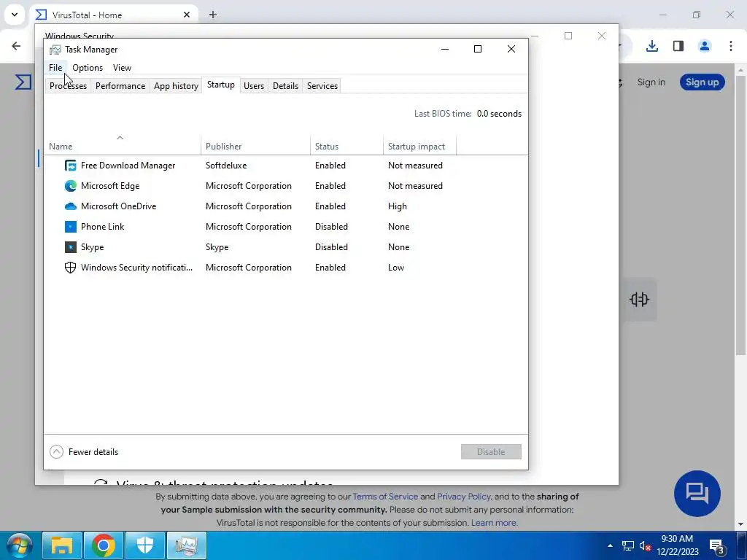This screenshot has height=560, width=747.
Task: Click the network tray icon
Action: point(628,545)
